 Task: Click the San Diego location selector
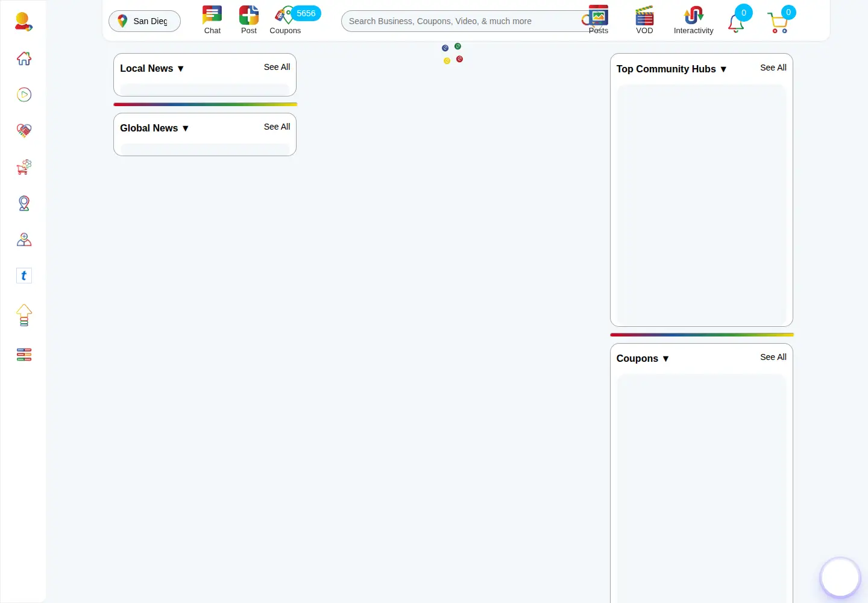145,21
